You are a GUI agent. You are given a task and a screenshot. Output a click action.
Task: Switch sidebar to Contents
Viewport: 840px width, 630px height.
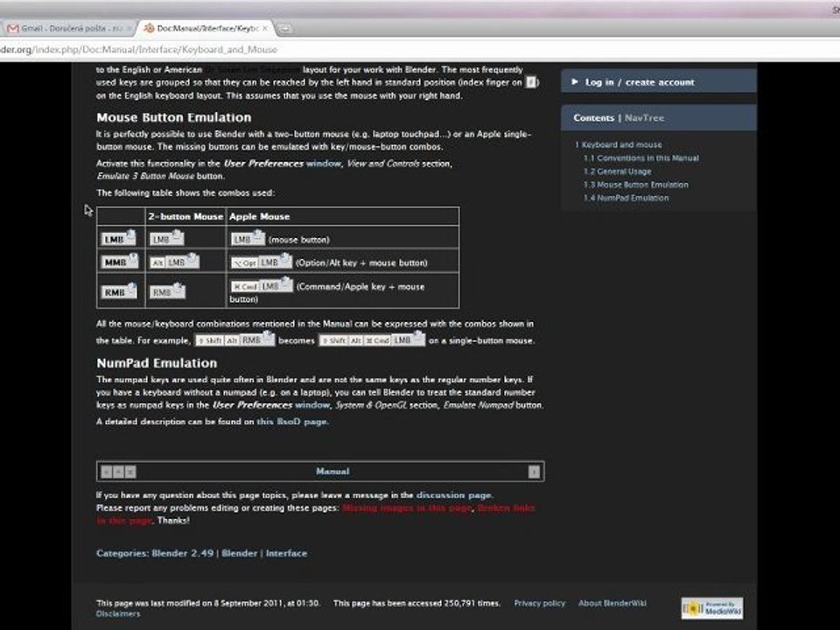click(593, 118)
